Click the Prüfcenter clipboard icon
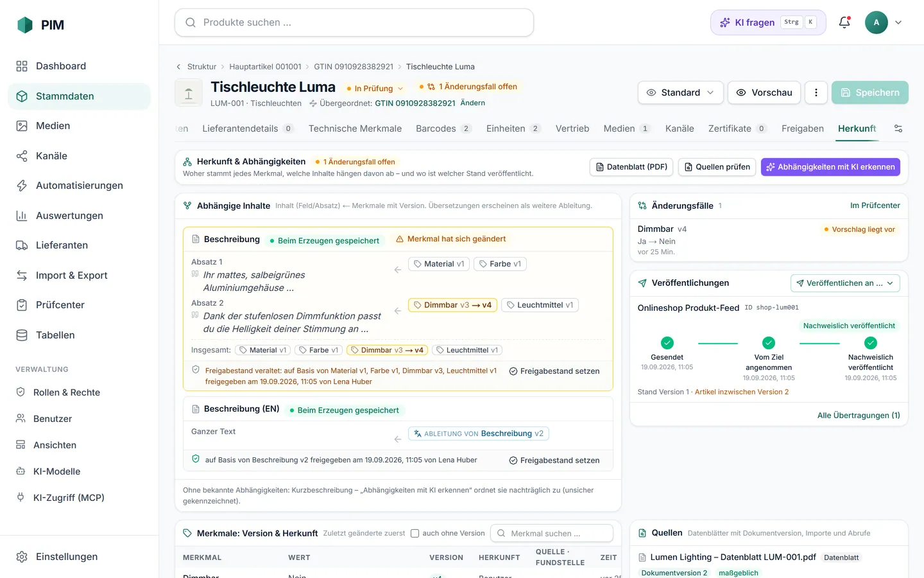The height and width of the screenshot is (578, 924). (x=22, y=305)
